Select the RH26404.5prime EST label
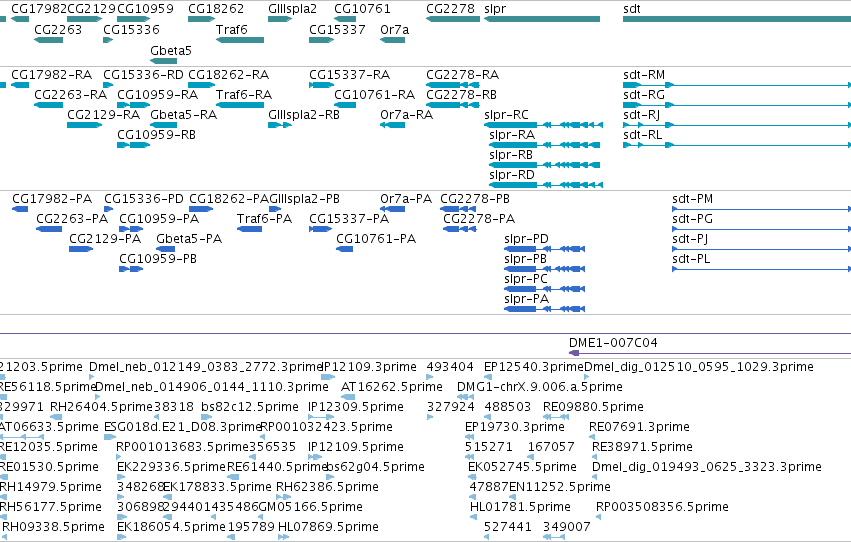The height and width of the screenshot is (542, 851). click(x=101, y=407)
